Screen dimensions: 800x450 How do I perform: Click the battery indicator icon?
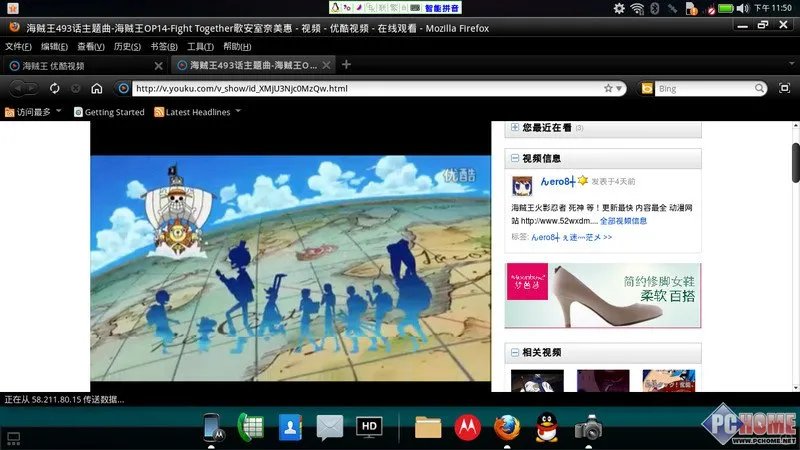(x=726, y=8)
